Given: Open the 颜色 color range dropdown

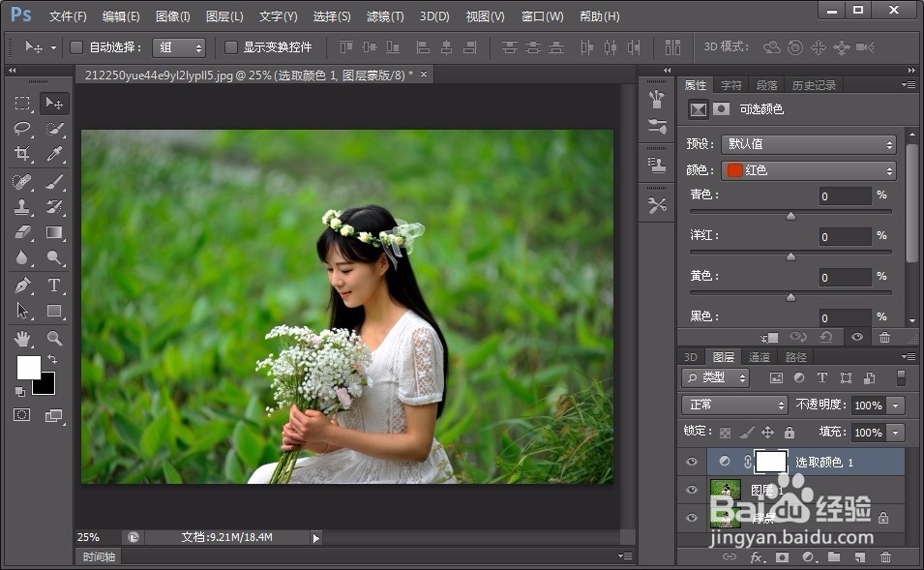Looking at the screenshot, I should (809, 170).
